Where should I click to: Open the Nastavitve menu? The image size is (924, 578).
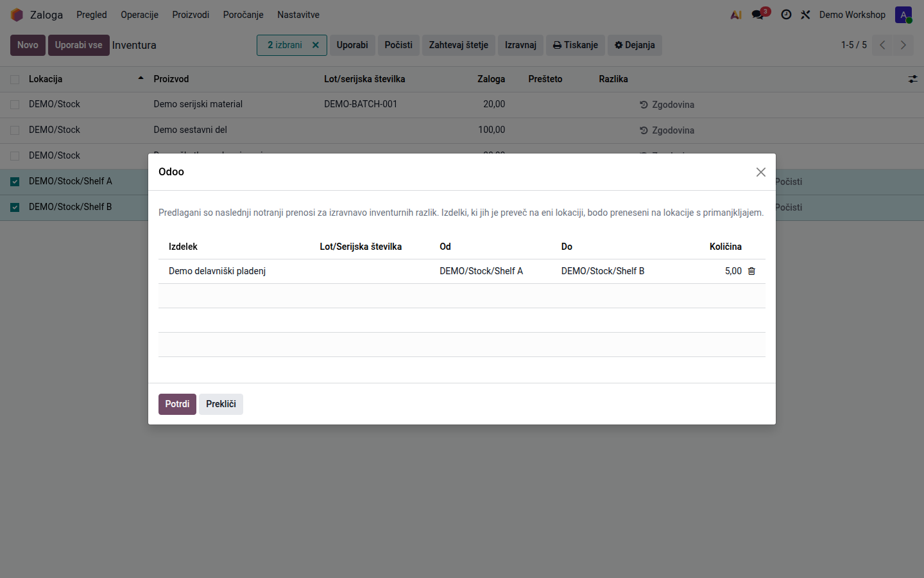298,15
